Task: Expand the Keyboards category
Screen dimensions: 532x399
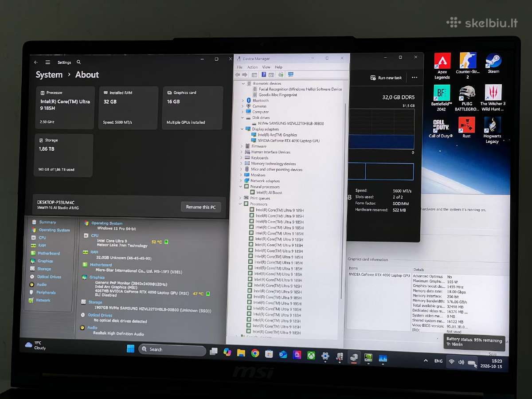Action: click(x=242, y=158)
